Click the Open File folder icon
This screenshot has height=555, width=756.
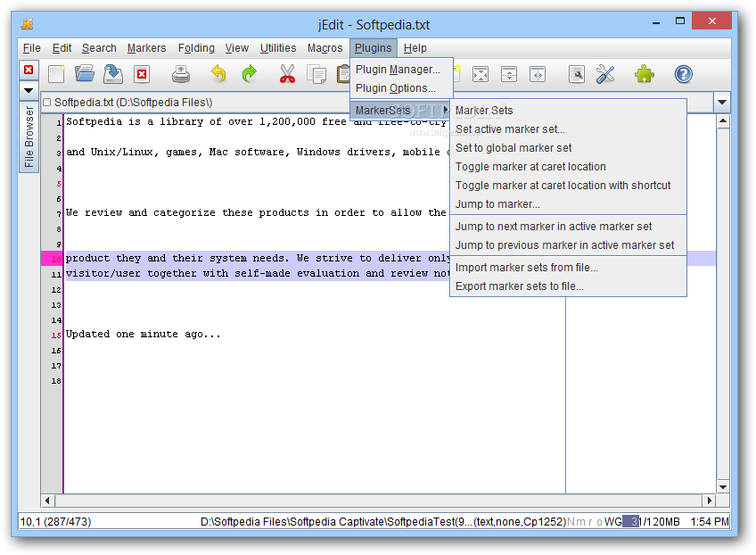[x=85, y=74]
